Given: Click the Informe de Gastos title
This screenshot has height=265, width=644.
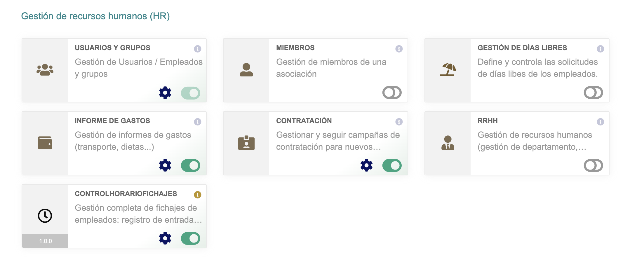Looking at the screenshot, I should point(112,121).
